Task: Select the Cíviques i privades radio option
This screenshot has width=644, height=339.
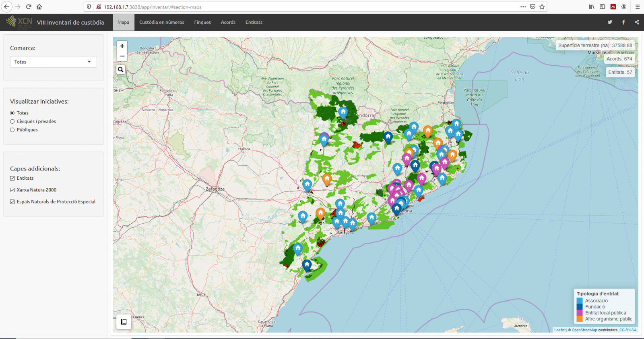Action: [x=12, y=121]
